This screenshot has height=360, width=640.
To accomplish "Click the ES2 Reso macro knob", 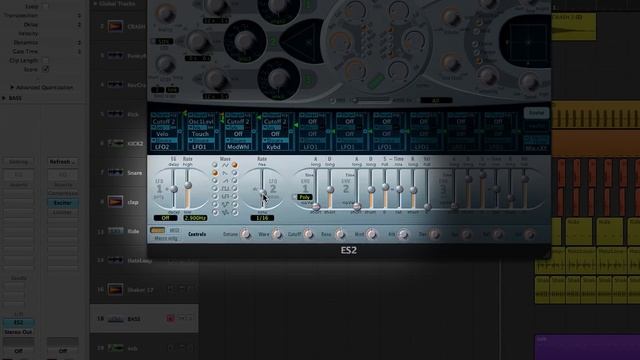I will [x=340, y=234].
